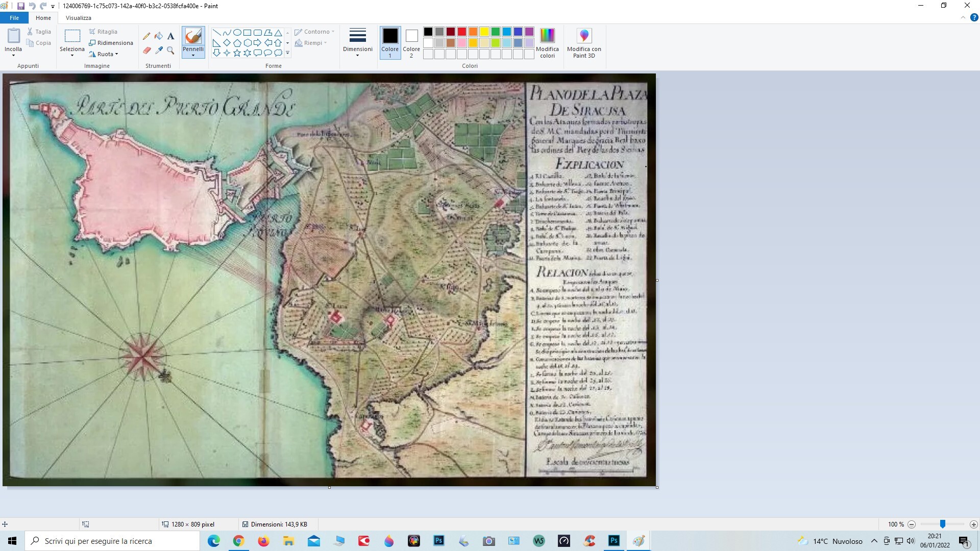The height and width of the screenshot is (551, 980).
Task: Choose the Right arrow shape
Action: (x=257, y=43)
